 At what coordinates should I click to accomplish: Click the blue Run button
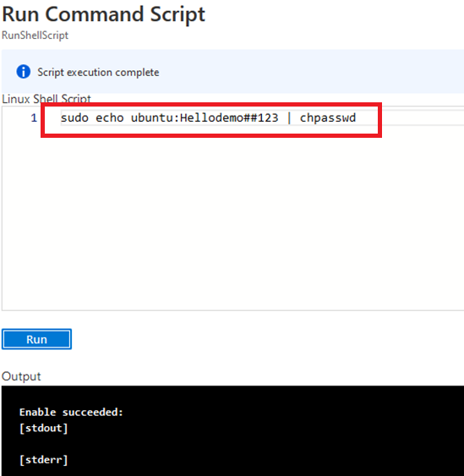(x=36, y=339)
